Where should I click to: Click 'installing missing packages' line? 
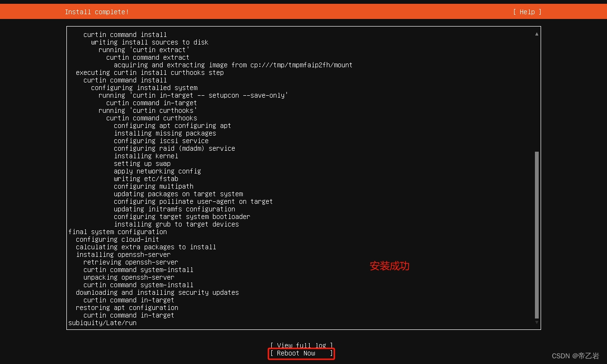[165, 133]
